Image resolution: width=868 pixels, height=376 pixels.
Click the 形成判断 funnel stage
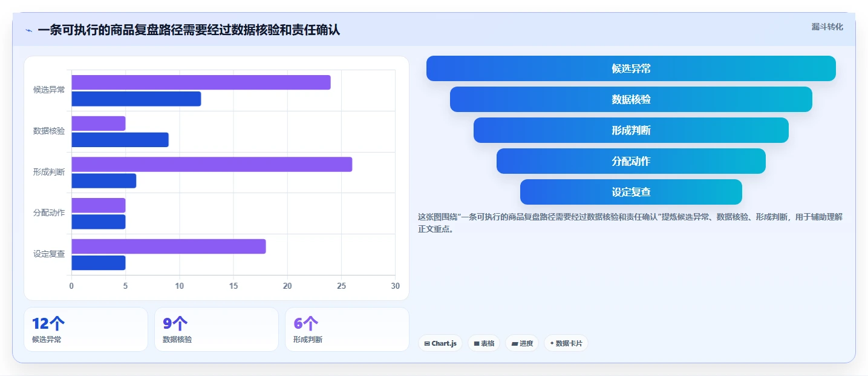[631, 130]
